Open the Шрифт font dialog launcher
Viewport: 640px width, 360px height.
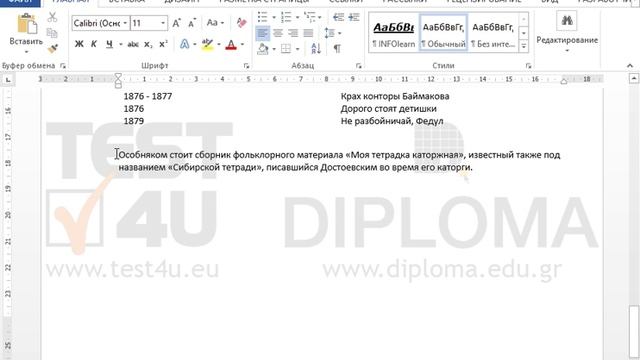[247, 66]
